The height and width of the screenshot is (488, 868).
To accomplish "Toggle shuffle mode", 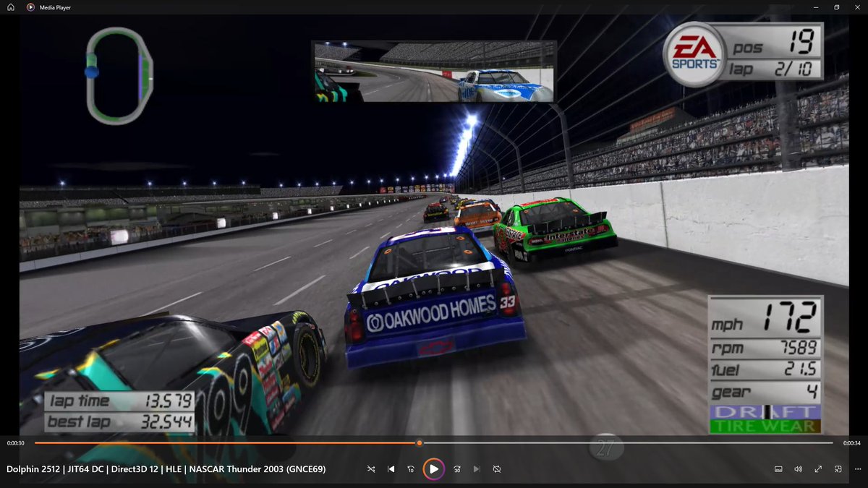I will tap(371, 469).
